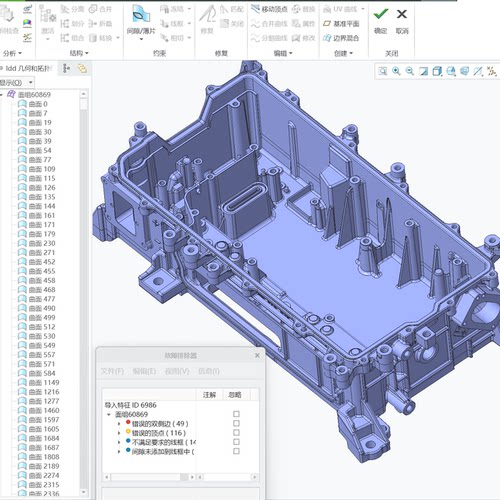Close the 故障排除器 dialog

pos(257,355)
